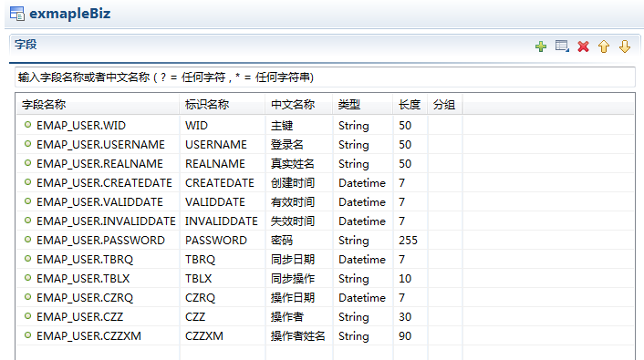Click the exmapleBiz model icon
This screenshot has width=644, height=360.
pyautogui.click(x=17, y=14)
